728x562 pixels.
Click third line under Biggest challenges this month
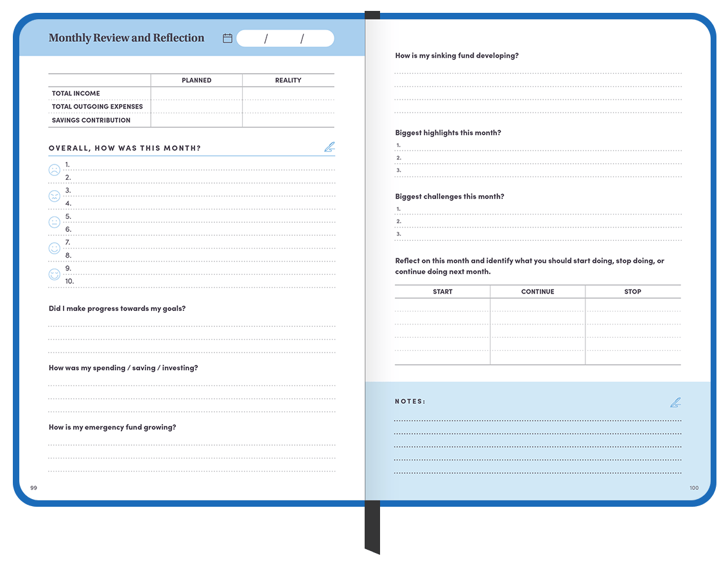539,234
